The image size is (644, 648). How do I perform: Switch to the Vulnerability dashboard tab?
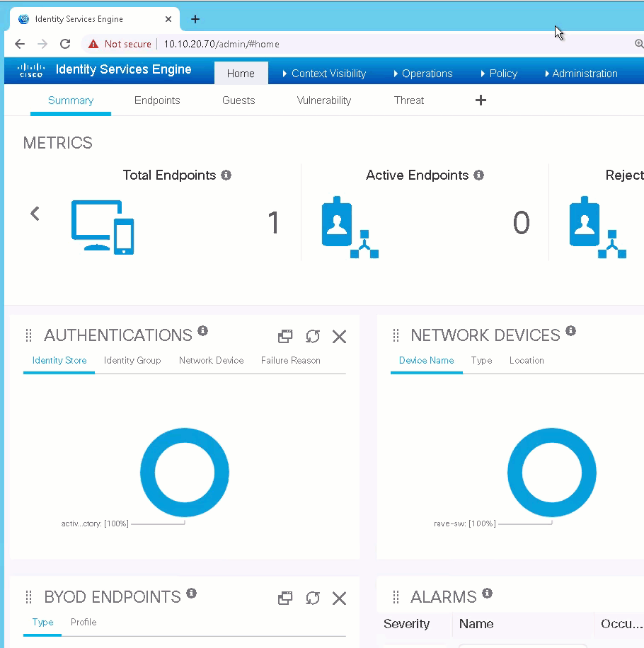(x=324, y=100)
